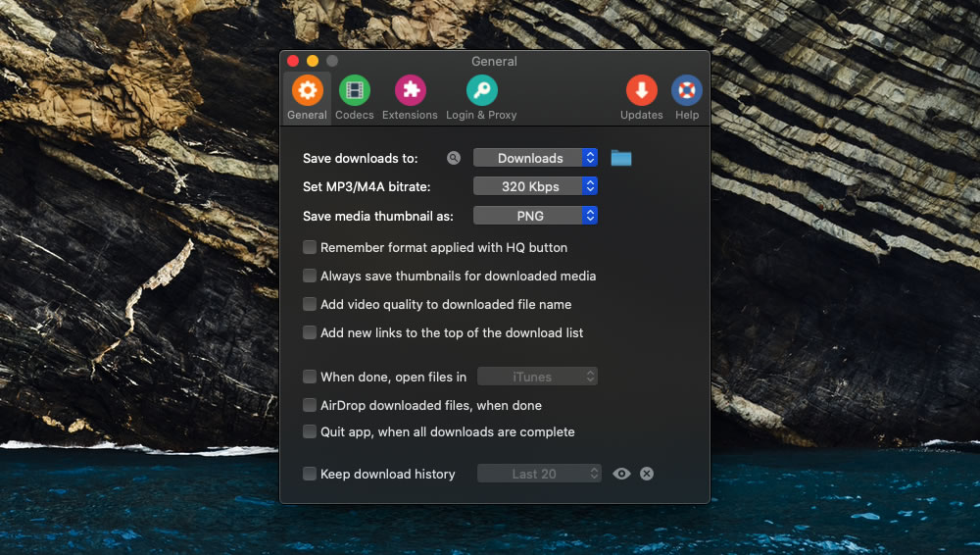This screenshot has height=555, width=980.
Task: Enable Keep download history
Action: pyautogui.click(x=310, y=474)
